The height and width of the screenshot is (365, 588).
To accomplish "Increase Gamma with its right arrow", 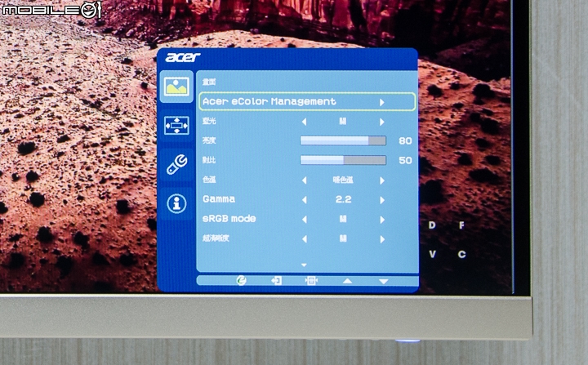I will [x=381, y=200].
